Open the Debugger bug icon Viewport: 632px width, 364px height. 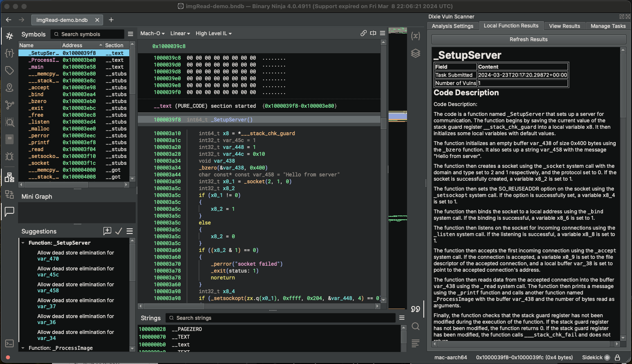(9, 156)
